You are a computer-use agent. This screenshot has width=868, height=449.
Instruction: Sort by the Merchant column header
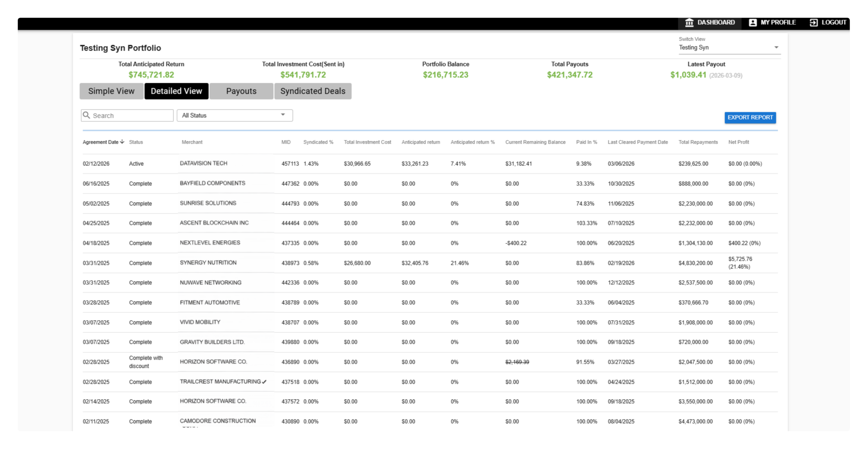click(192, 142)
